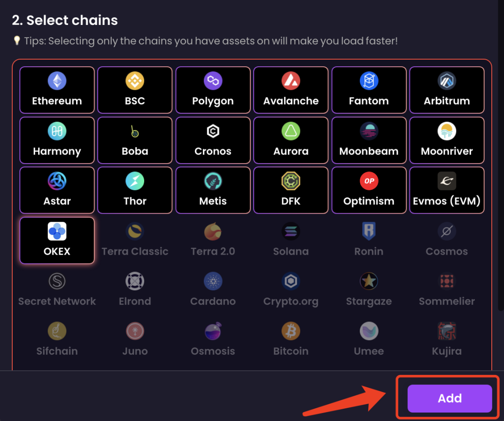
Task: Enable the Osmosis chain
Action: point(213,340)
